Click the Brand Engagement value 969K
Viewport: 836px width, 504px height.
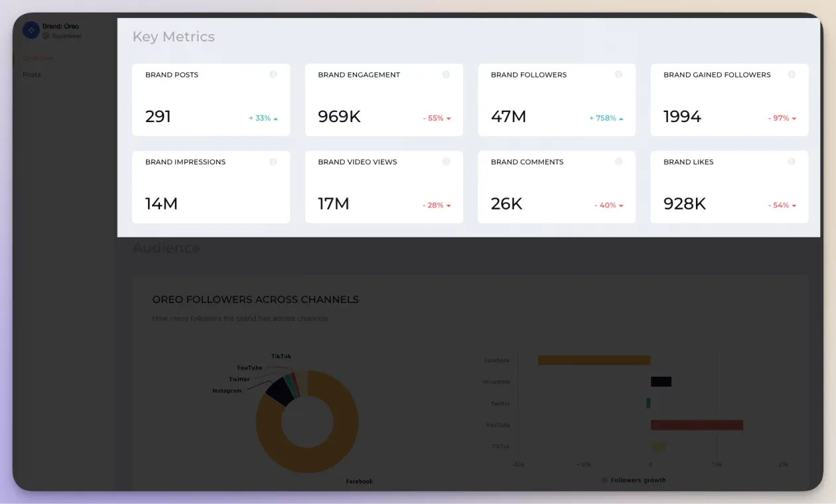tap(339, 117)
